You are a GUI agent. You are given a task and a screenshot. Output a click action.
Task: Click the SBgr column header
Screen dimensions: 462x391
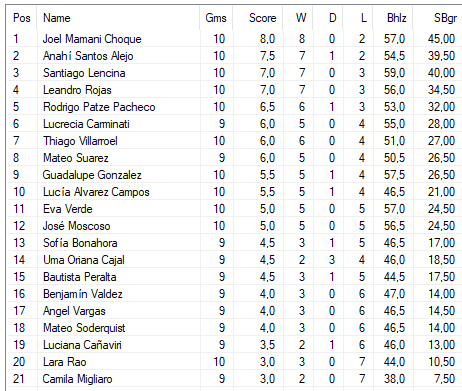(x=438, y=18)
